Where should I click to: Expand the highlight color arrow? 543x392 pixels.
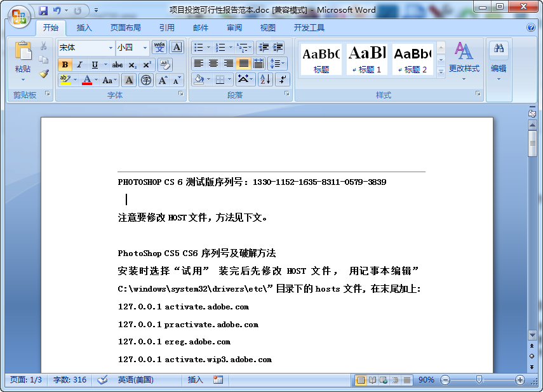[75, 80]
